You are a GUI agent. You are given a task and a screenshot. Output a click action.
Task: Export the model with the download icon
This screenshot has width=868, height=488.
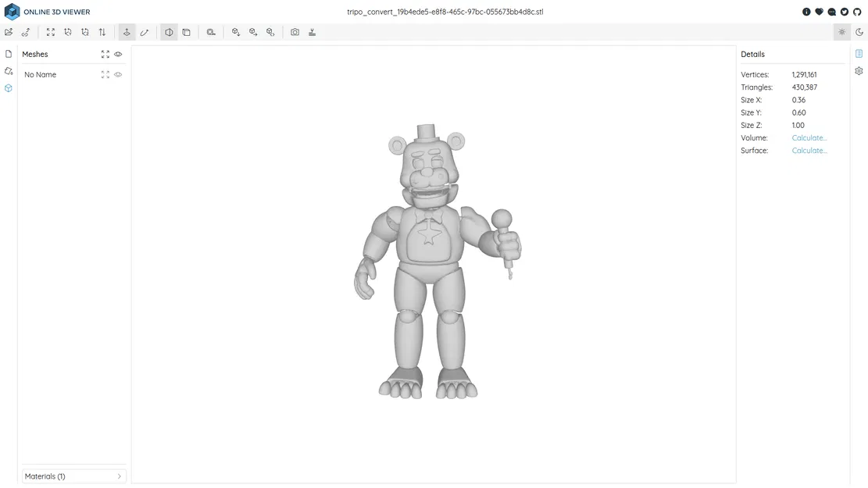tap(312, 32)
